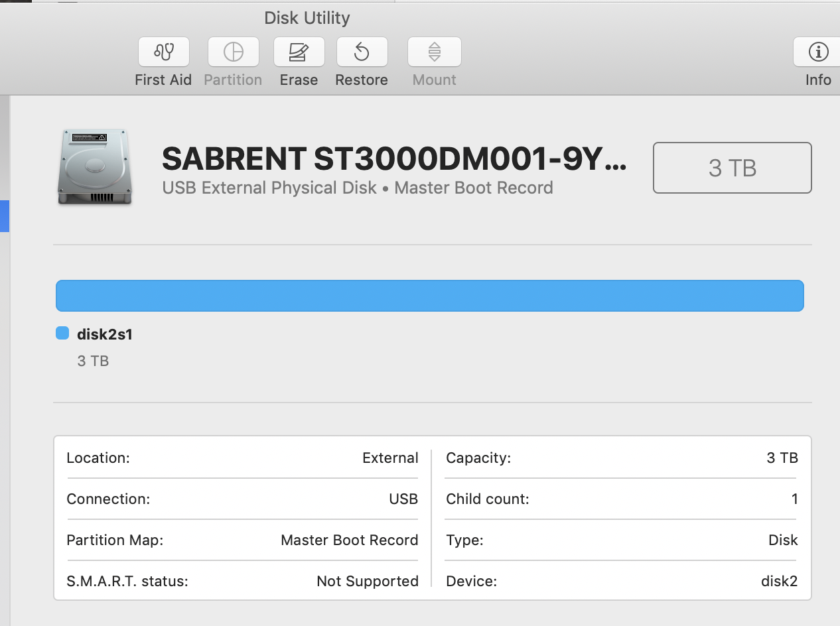This screenshot has height=626, width=840.
Task: Click the Type: label
Action: [464, 540]
